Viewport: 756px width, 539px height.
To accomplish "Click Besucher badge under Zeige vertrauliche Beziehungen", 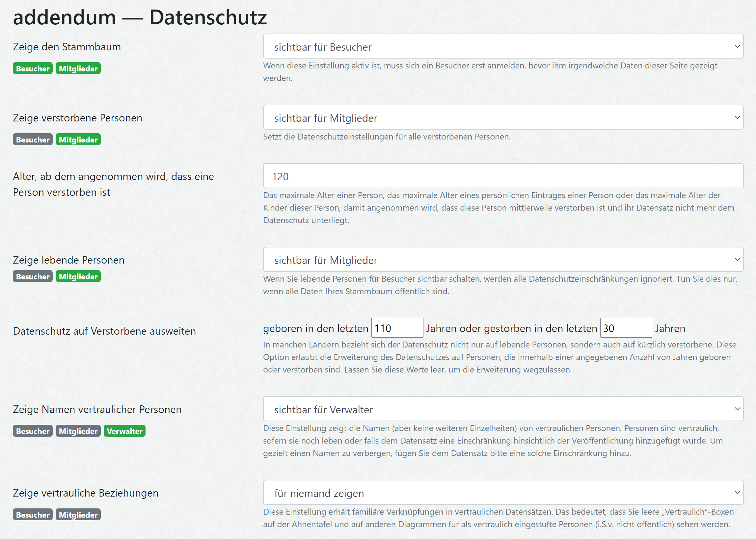I will 33,515.
